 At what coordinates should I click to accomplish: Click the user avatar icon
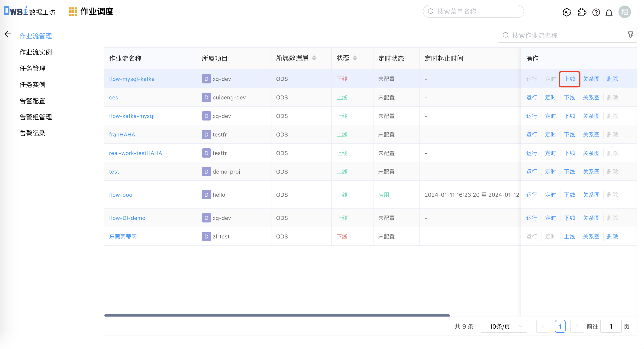click(x=625, y=12)
